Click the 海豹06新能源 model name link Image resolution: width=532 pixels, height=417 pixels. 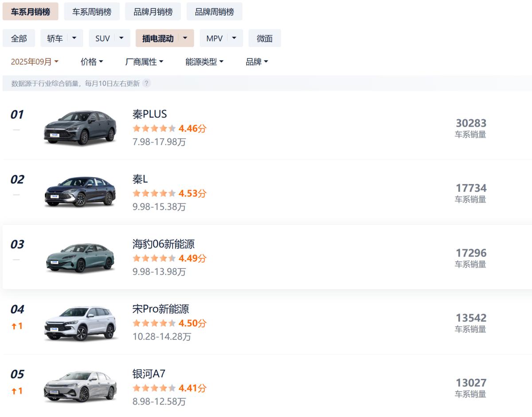coord(163,244)
